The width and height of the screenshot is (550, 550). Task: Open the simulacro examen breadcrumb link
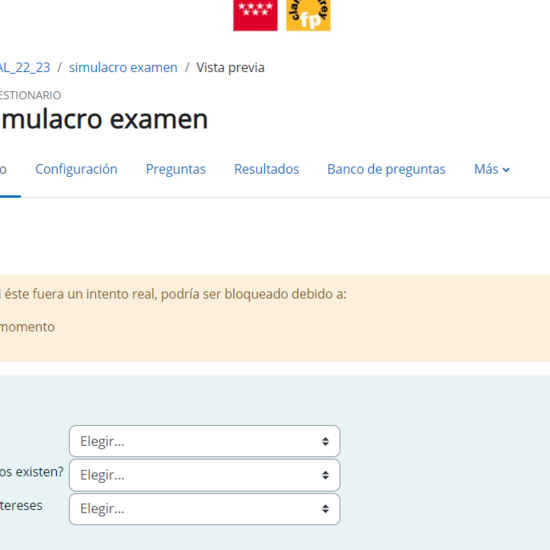click(x=123, y=67)
